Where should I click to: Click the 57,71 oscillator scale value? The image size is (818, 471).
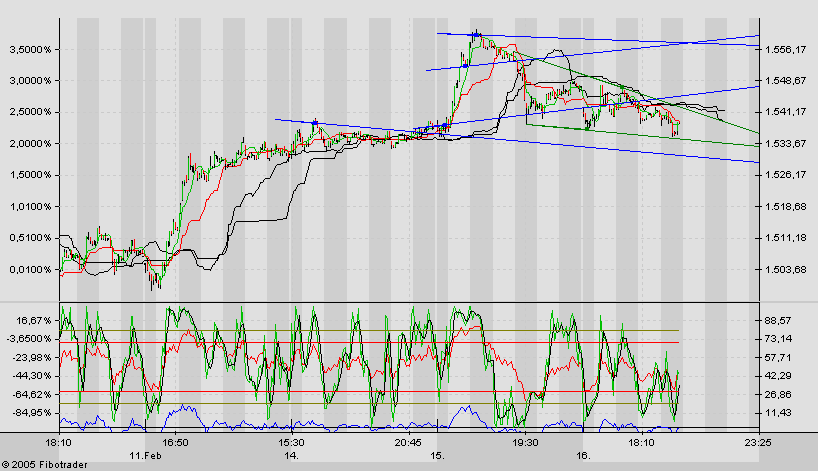pos(778,357)
